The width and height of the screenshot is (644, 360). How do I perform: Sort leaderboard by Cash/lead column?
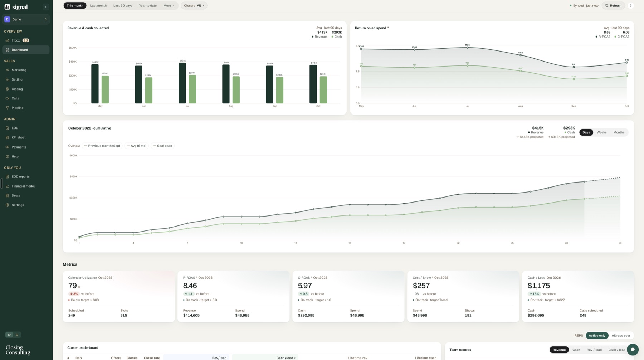(286, 358)
